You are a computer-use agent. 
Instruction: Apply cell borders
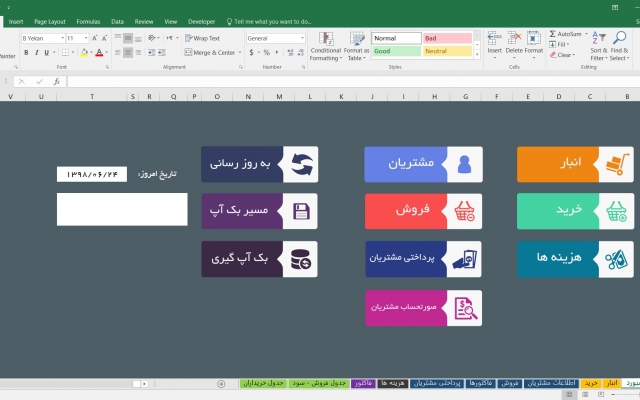point(65,52)
